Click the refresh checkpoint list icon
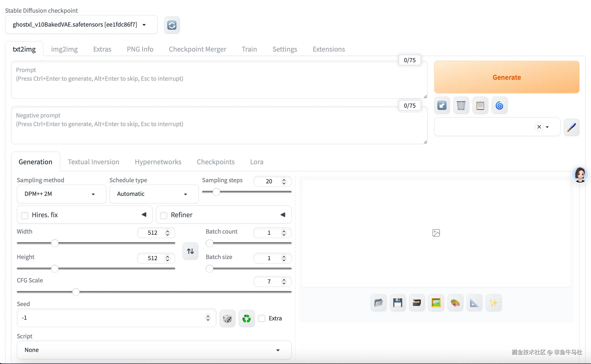The height and width of the screenshot is (364, 591). [x=172, y=25]
